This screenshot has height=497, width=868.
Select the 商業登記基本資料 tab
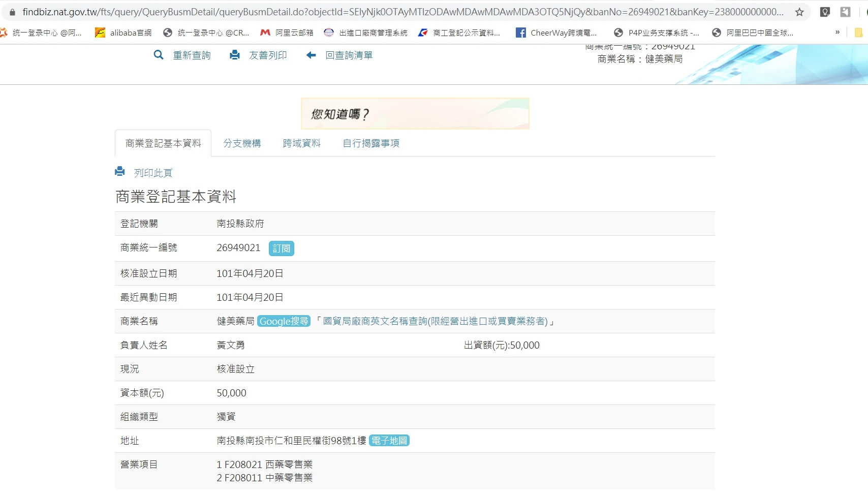(163, 143)
